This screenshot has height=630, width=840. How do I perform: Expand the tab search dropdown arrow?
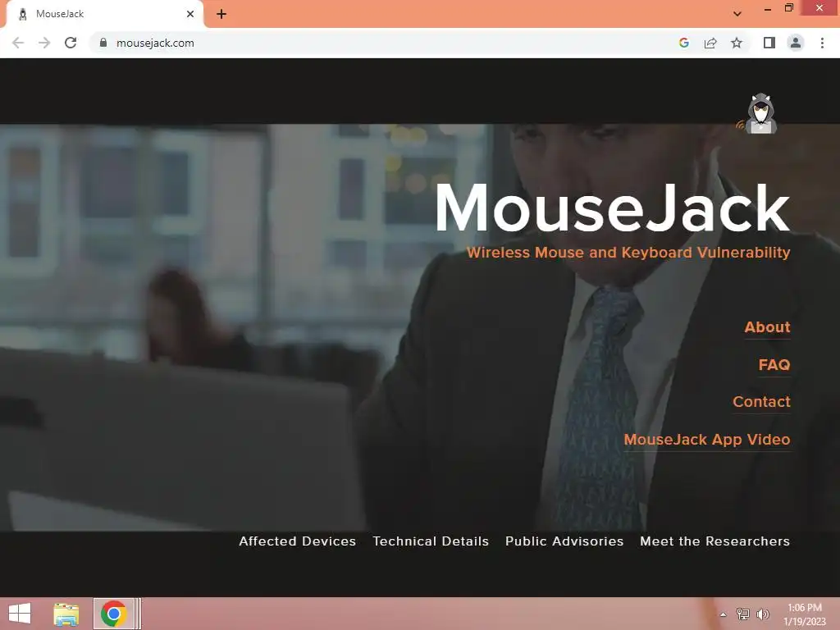(737, 13)
